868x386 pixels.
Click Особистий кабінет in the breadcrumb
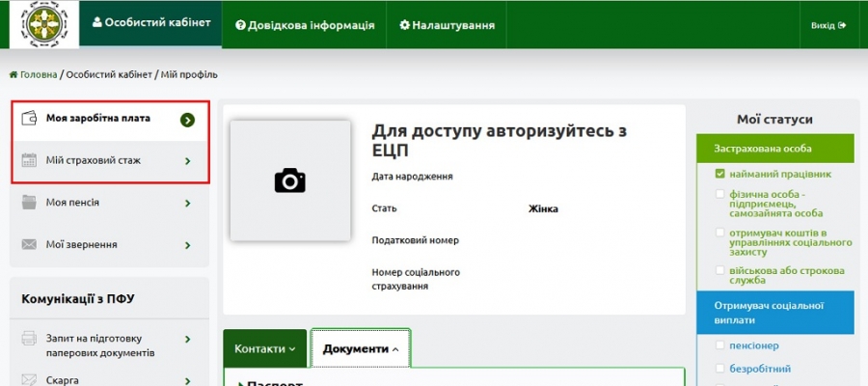109,74
